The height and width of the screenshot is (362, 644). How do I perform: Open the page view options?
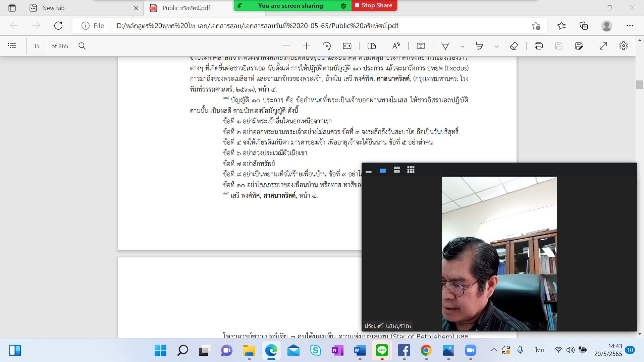click(x=372, y=46)
